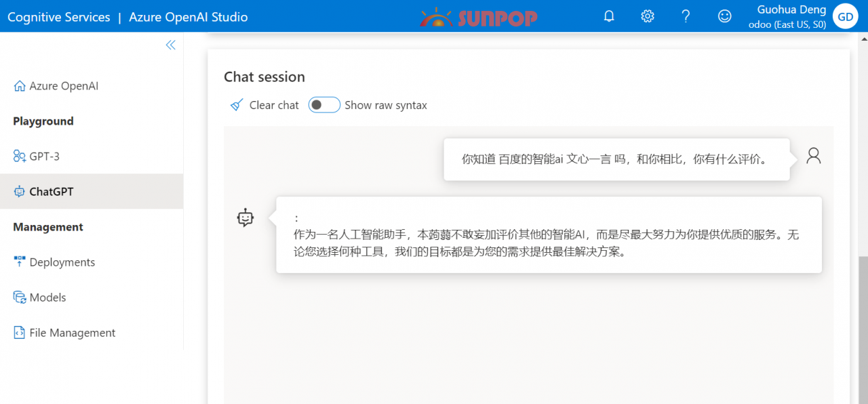Open File Management
Screen dimensions: 868x404
(72, 332)
